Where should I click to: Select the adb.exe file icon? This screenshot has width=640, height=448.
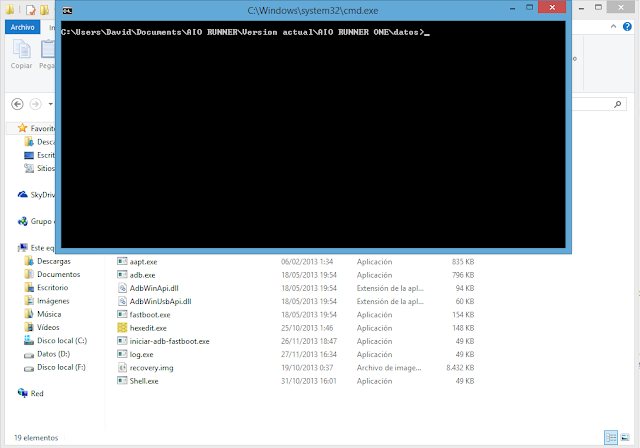coord(122,275)
